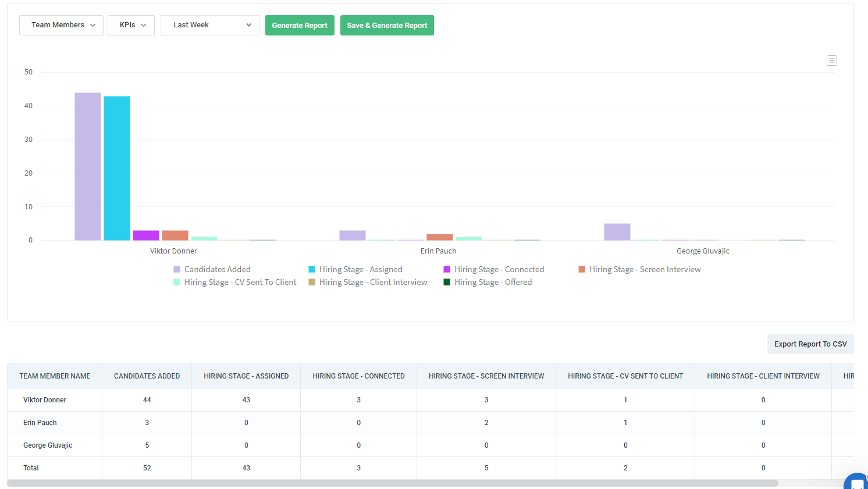Select Erin Pauch row name in table
The width and height of the screenshot is (868, 489).
(x=40, y=423)
